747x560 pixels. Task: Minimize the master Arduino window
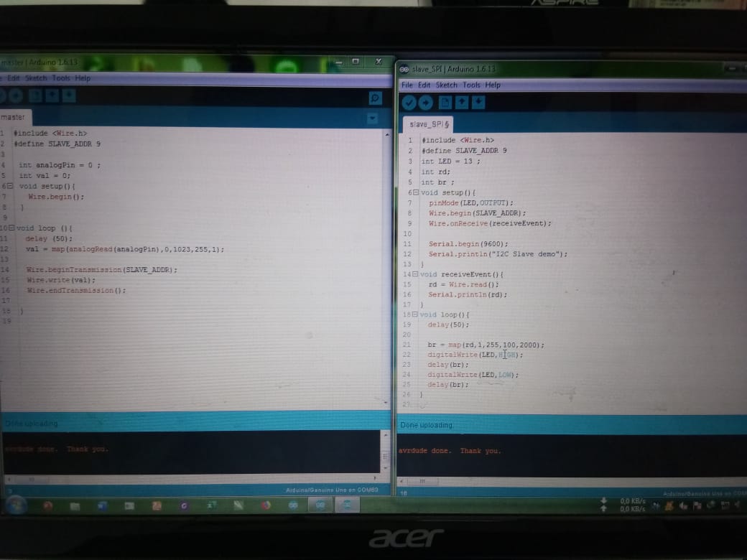click(x=339, y=62)
